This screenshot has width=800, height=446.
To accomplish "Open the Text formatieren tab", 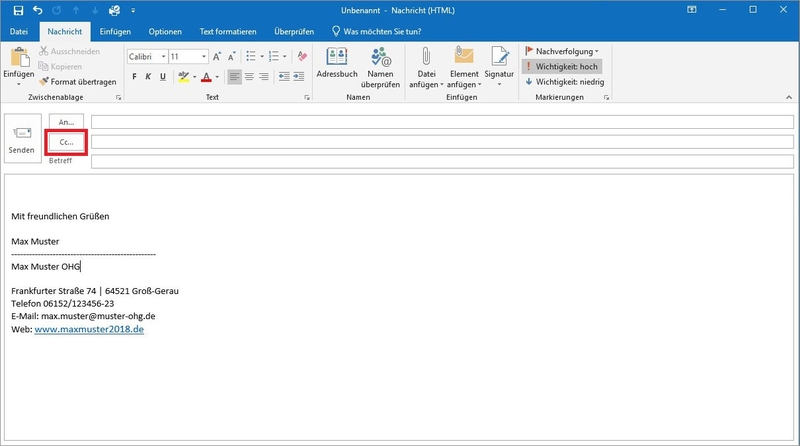I will (x=228, y=32).
